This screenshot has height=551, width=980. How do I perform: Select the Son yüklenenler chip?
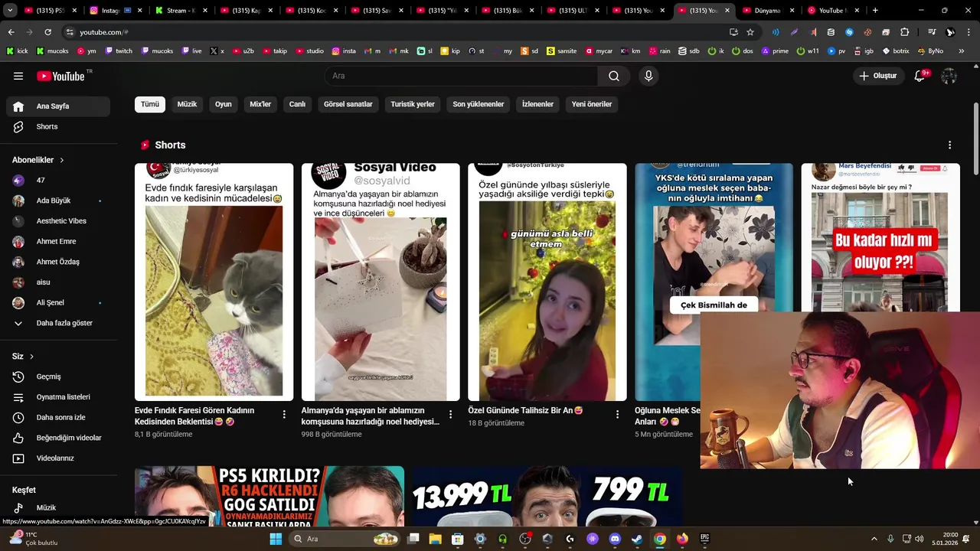point(479,104)
